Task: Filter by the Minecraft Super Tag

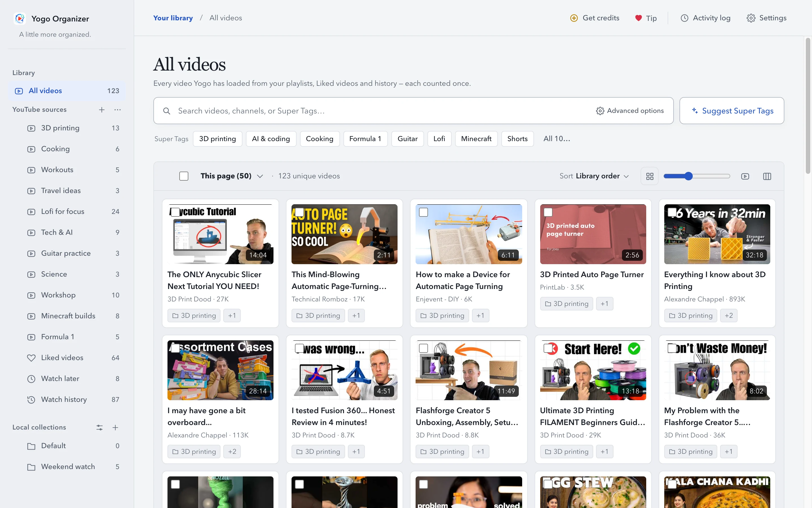Action: click(476, 139)
